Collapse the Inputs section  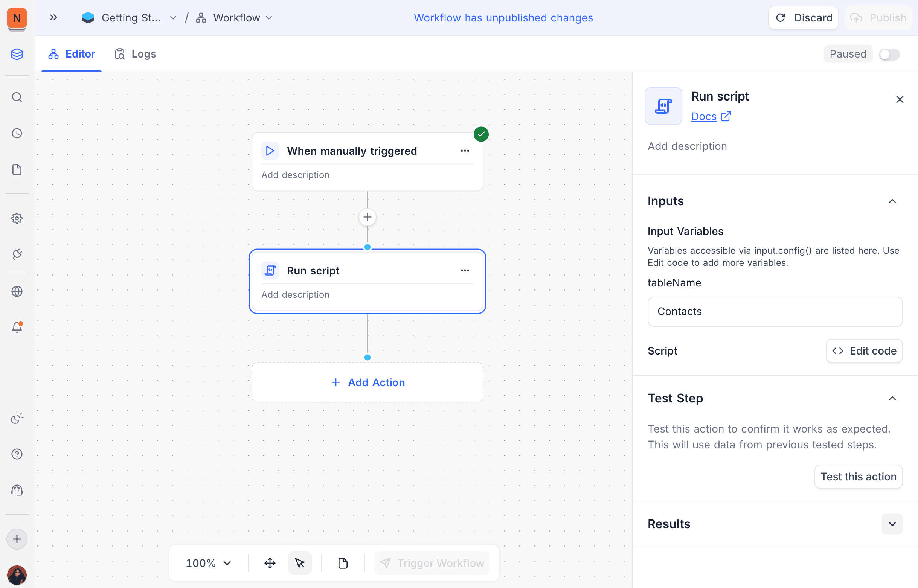(892, 201)
